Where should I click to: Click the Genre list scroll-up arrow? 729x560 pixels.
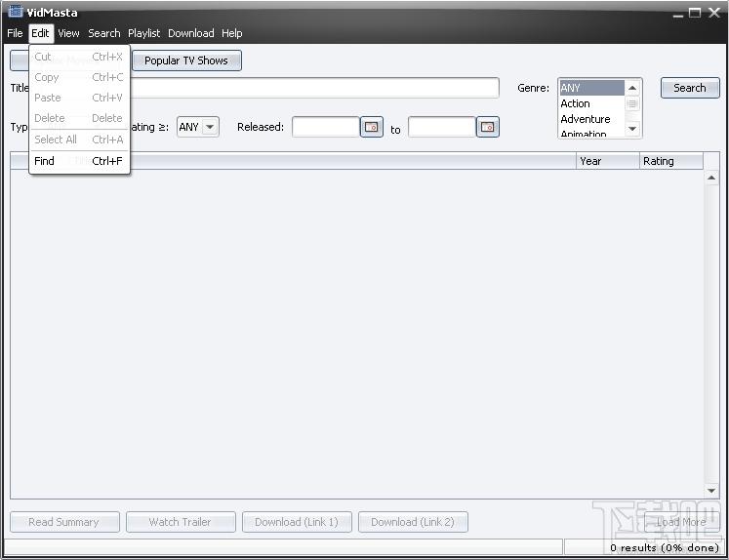[x=632, y=88]
